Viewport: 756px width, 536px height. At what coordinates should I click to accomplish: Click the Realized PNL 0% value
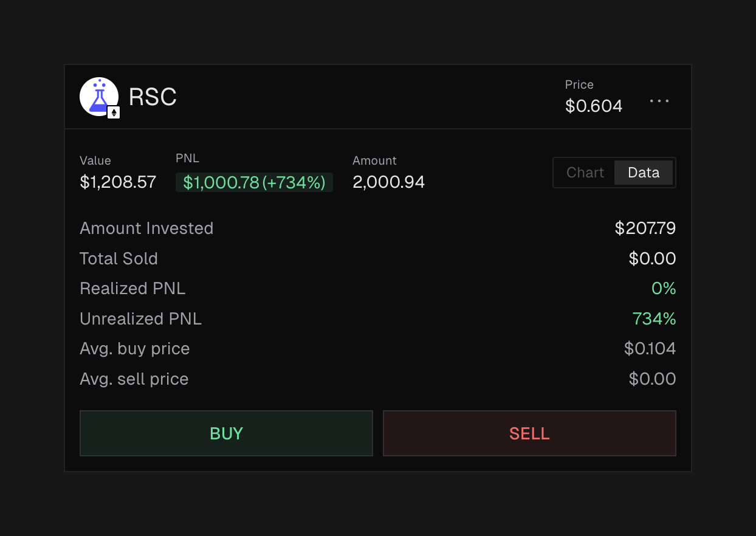(x=664, y=289)
